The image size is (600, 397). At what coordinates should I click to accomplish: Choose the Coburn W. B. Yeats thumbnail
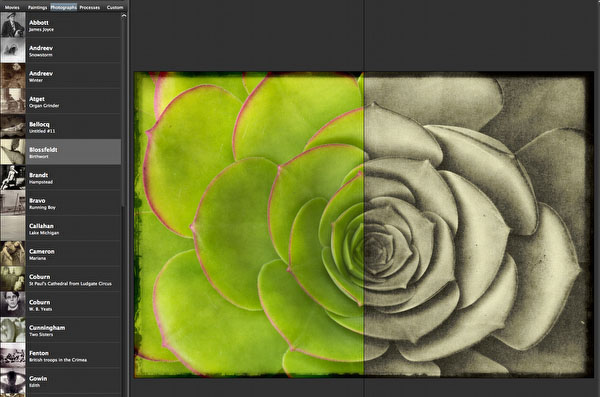coord(13,304)
